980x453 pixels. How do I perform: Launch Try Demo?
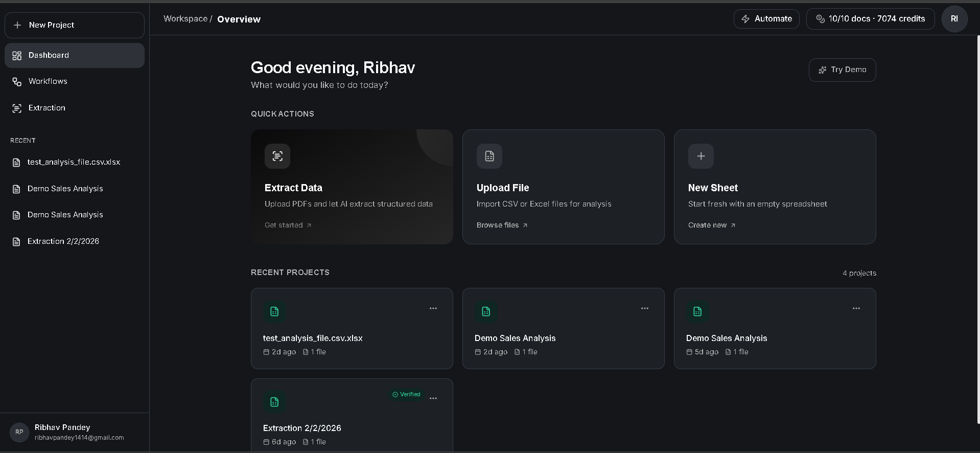pyautogui.click(x=842, y=70)
